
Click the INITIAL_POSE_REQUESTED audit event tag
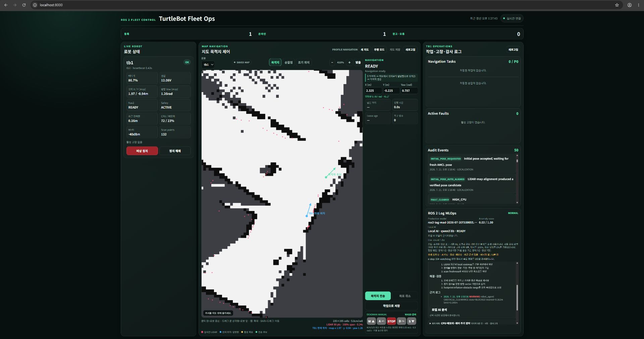tap(446, 159)
